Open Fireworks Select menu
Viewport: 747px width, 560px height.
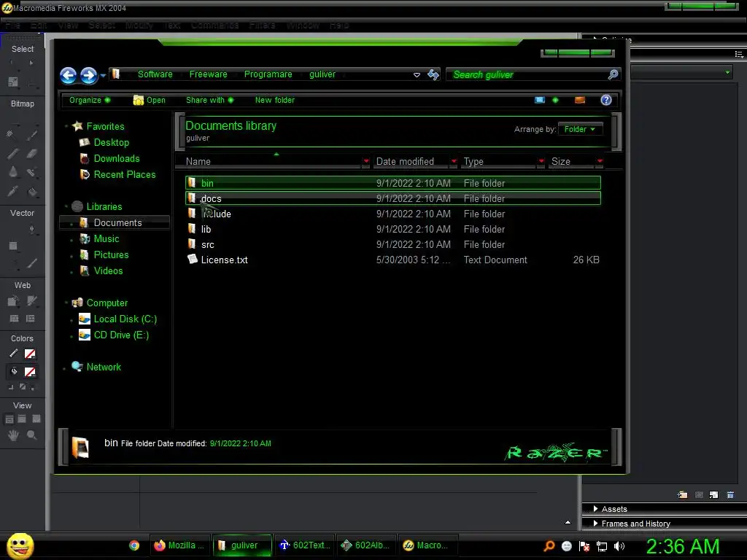coord(101,26)
